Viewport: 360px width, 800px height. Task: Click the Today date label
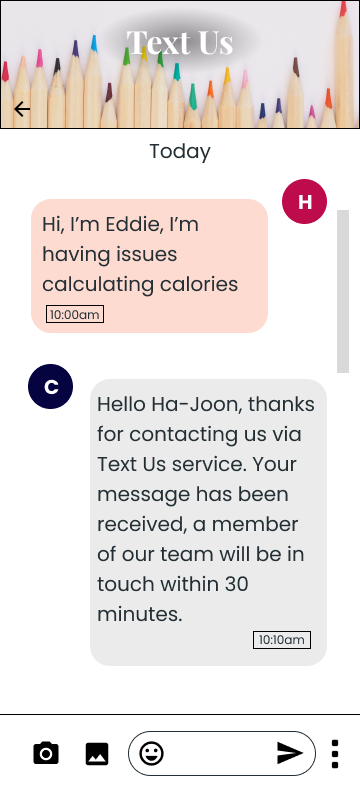tap(180, 152)
